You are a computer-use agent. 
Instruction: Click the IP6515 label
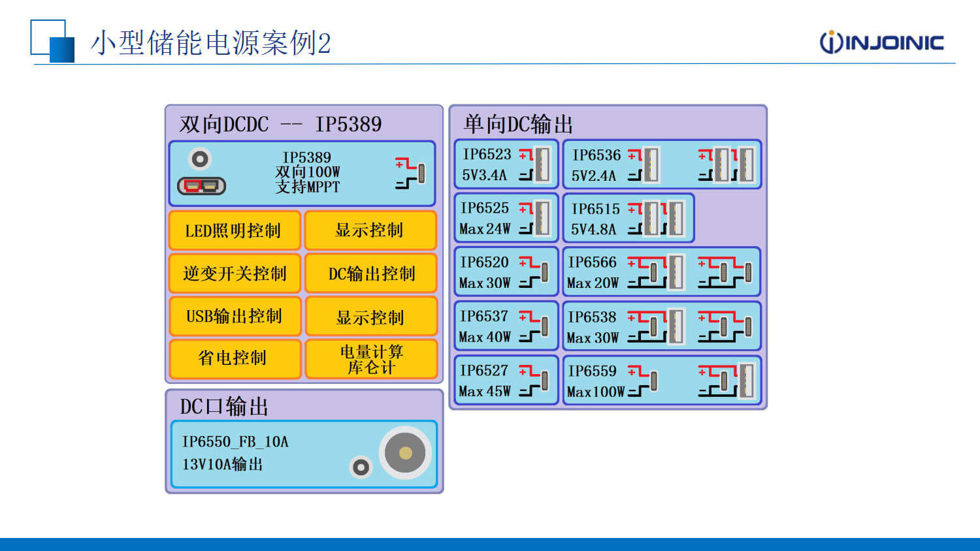click(595, 209)
